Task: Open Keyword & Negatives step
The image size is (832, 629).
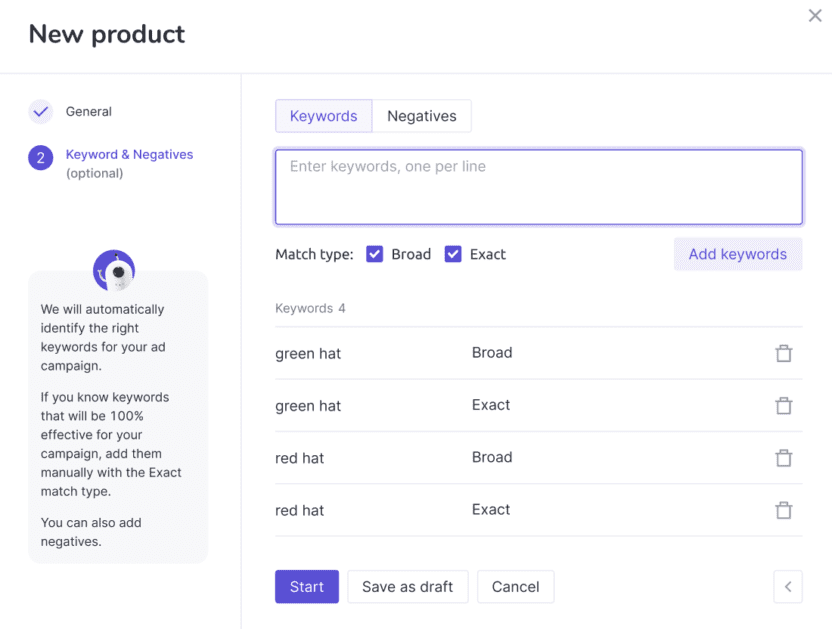Action: tap(129, 154)
